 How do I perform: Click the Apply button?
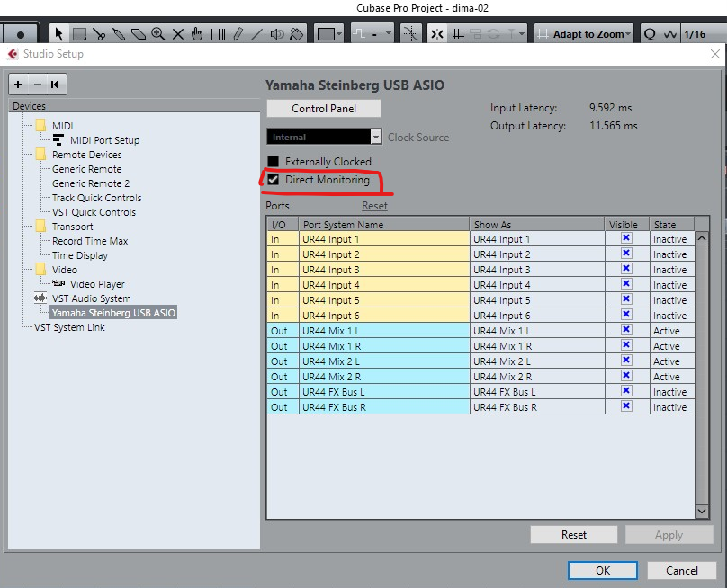coord(669,535)
